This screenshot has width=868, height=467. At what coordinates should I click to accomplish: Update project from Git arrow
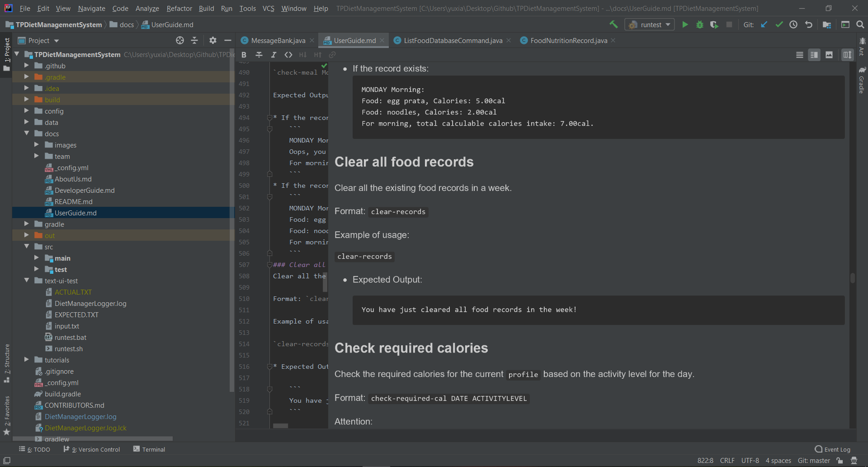coord(764,24)
